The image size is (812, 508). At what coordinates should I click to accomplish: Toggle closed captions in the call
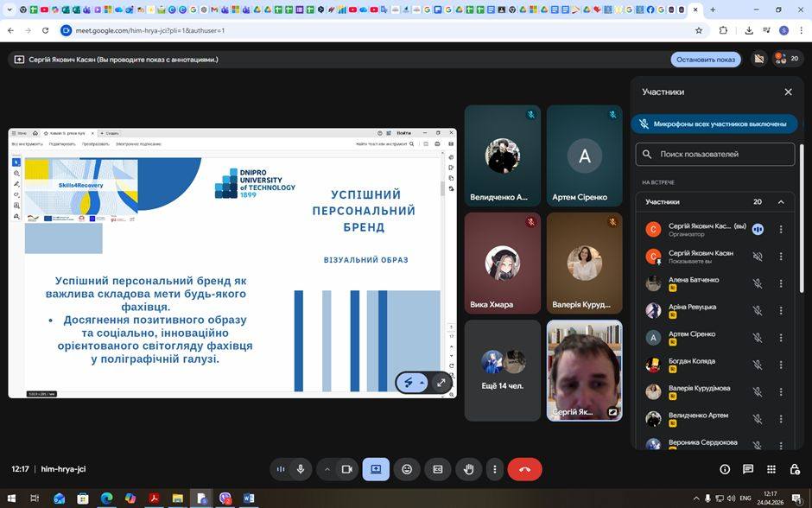coord(438,469)
